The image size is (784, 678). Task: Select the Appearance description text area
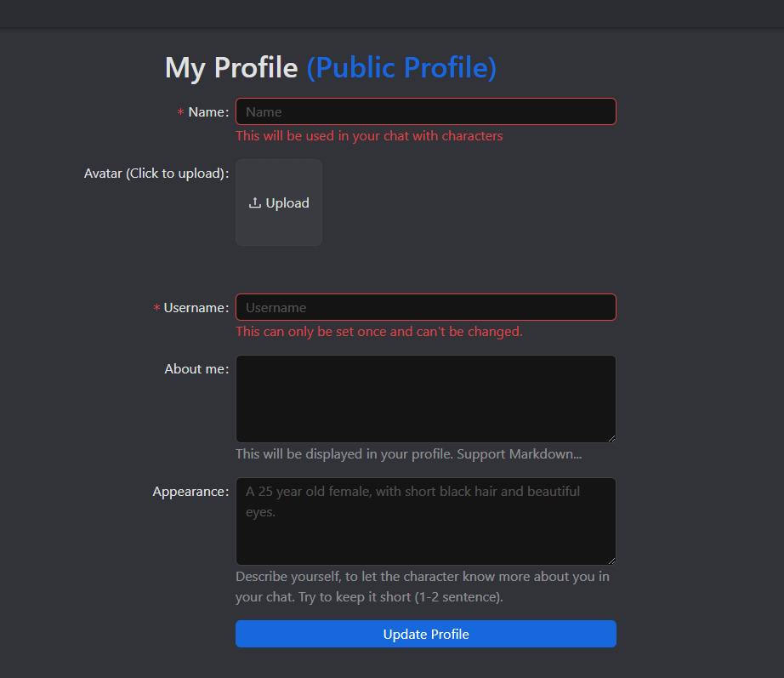425,521
